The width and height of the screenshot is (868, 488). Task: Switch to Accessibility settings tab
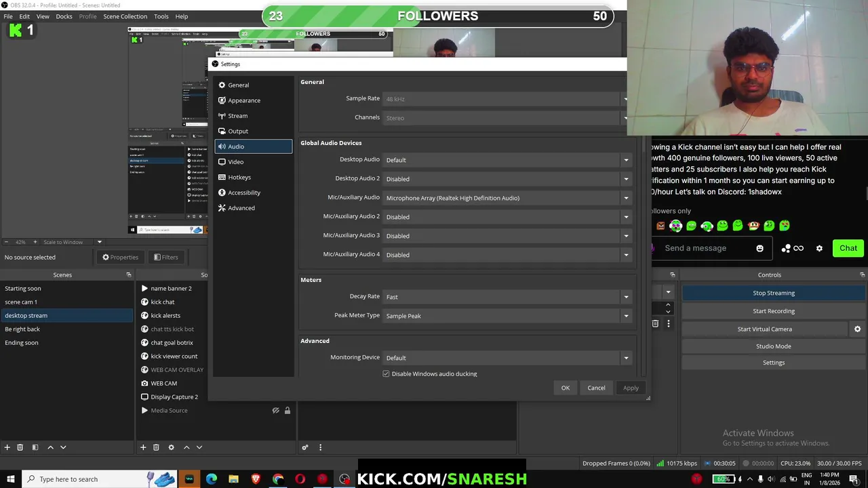(x=253, y=192)
